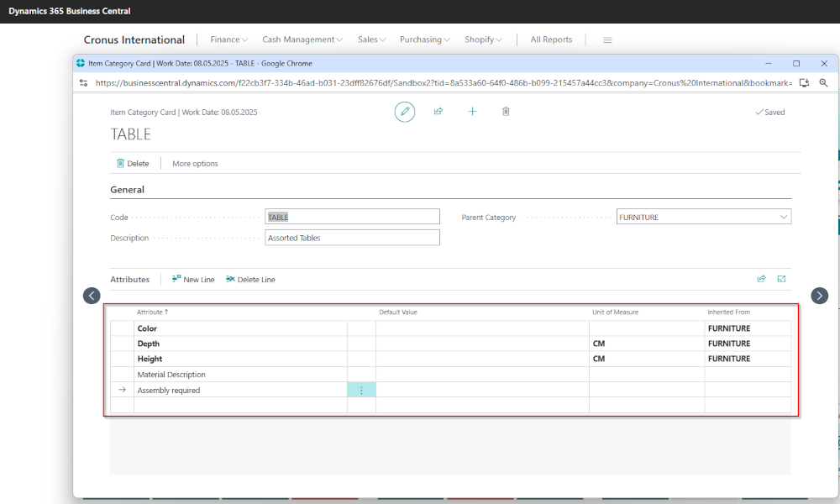This screenshot has width=840, height=504.
Task: Open the All Reports menu
Action: pyautogui.click(x=551, y=39)
